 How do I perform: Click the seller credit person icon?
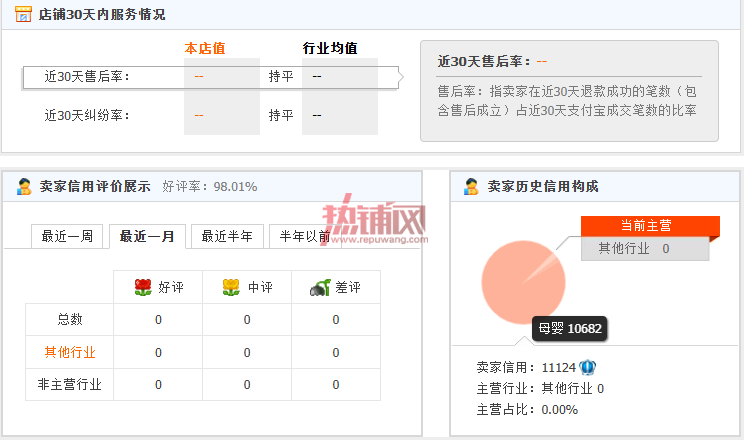coord(24,186)
